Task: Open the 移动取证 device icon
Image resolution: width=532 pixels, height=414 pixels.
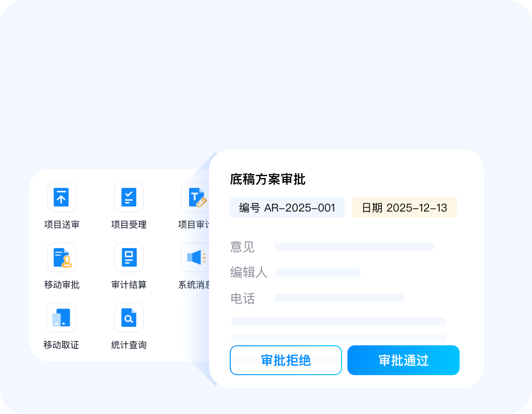Action: tap(62, 317)
